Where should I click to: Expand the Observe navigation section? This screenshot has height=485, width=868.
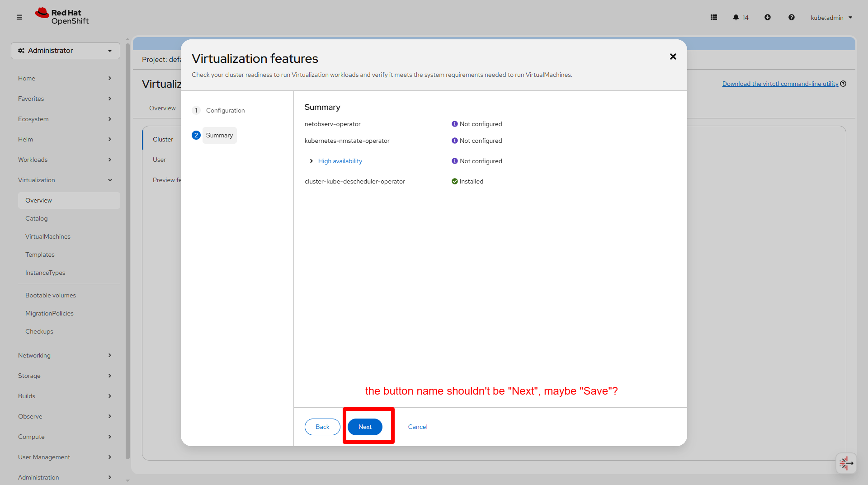[66, 416]
